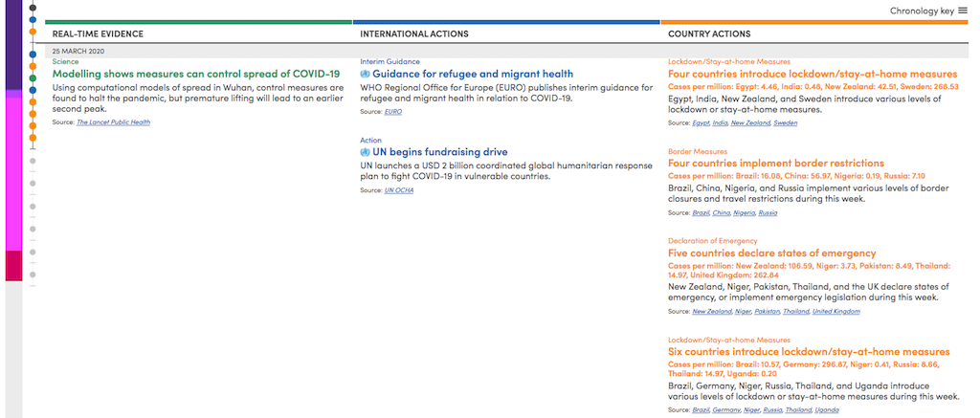Open New Zealand link under lockdown measures sources
The width and height of the screenshot is (980, 418).
coord(750,123)
